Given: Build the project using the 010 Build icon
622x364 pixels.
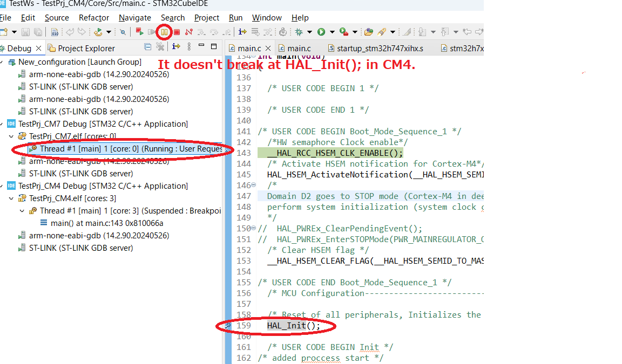Looking at the screenshot, I should [x=55, y=32].
